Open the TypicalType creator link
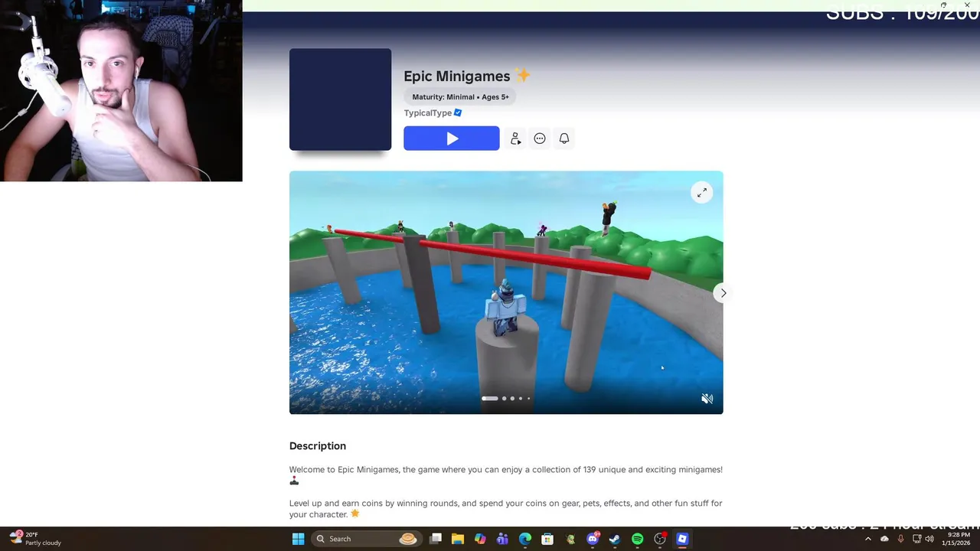Image resolution: width=980 pixels, height=551 pixels. click(428, 113)
